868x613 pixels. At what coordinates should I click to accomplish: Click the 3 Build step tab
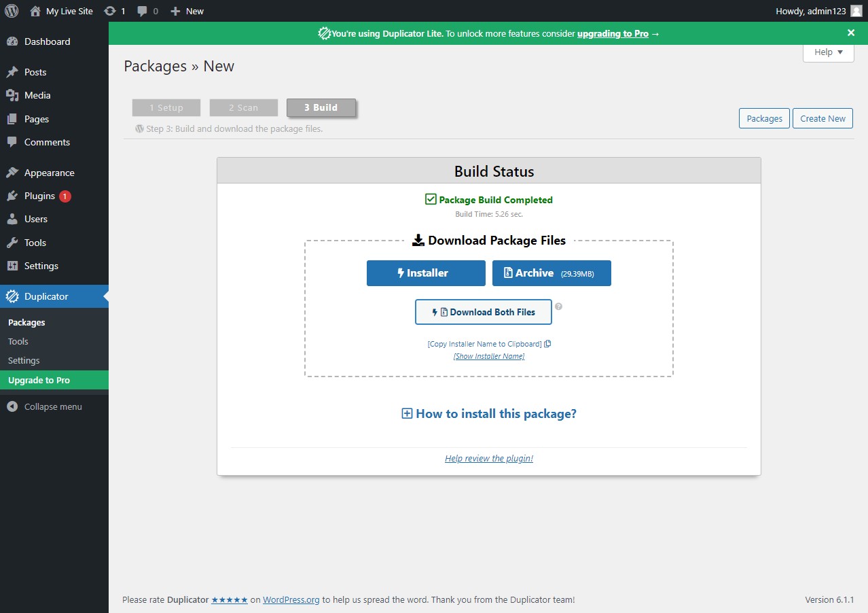tap(321, 107)
